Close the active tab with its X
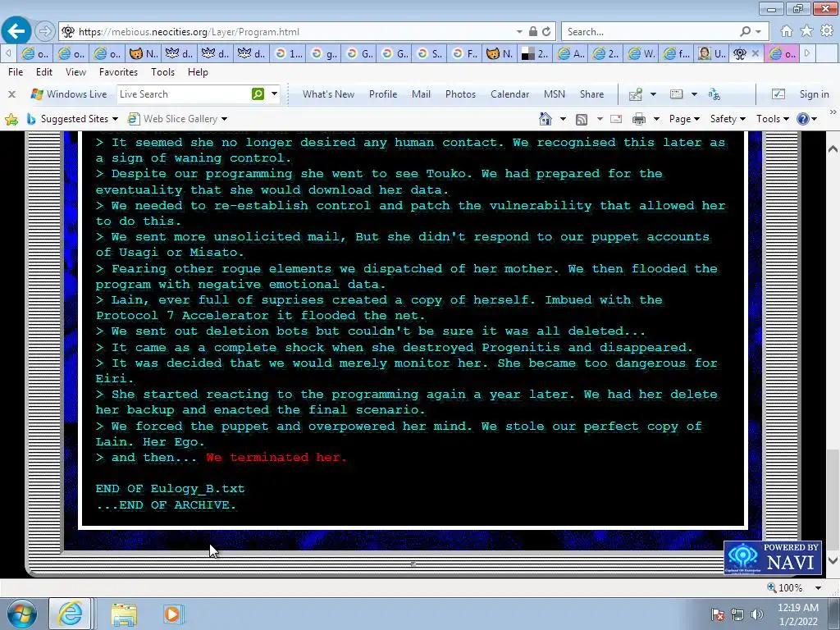This screenshot has height=630, width=840. point(756,53)
